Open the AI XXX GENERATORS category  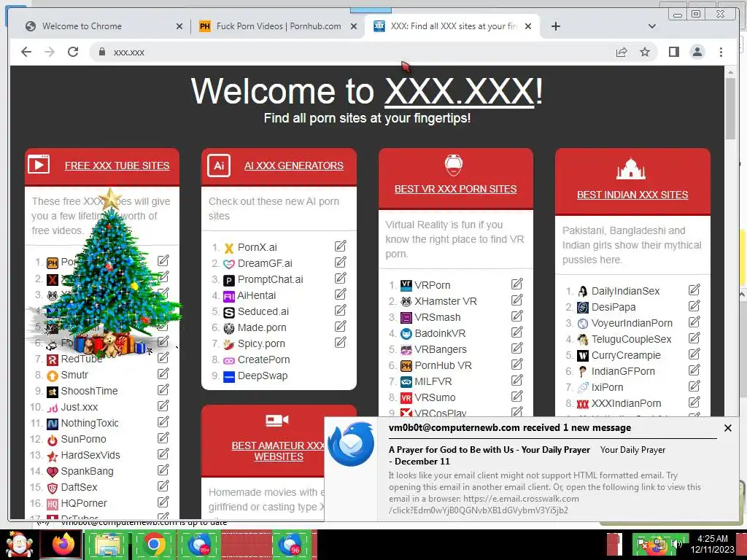tap(294, 166)
